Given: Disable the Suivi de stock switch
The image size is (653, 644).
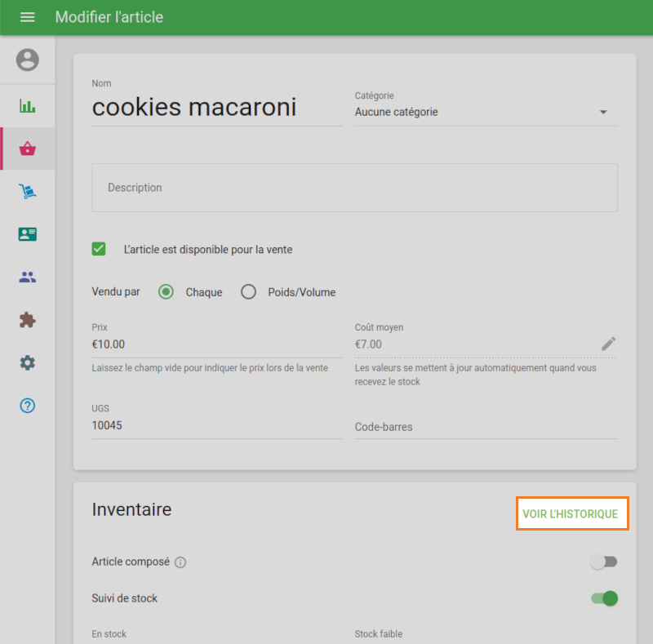Looking at the screenshot, I should (x=604, y=598).
